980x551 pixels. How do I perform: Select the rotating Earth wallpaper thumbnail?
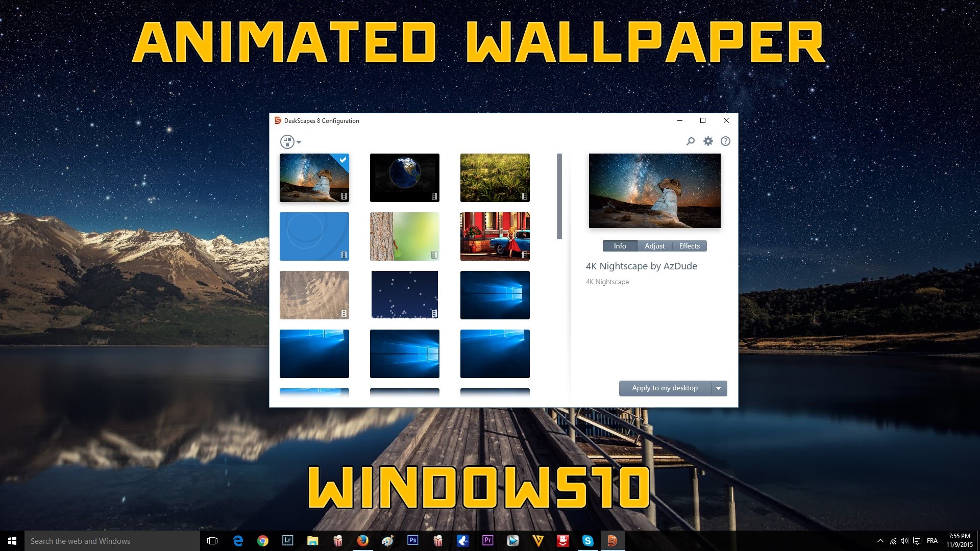pyautogui.click(x=404, y=178)
